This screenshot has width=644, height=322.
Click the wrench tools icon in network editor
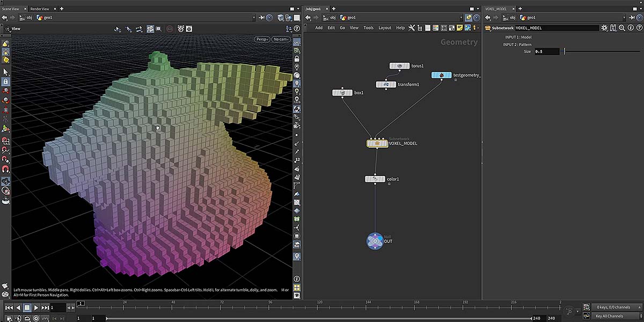coord(412,28)
